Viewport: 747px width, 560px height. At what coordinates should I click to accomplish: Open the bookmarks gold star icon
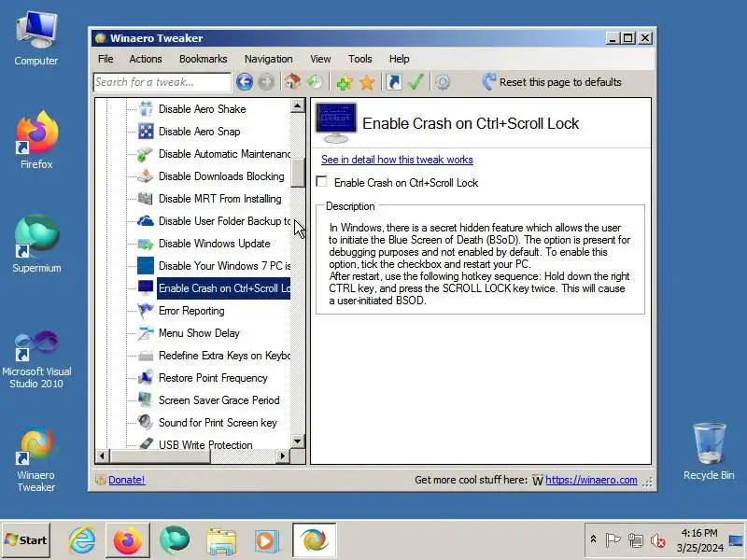[x=367, y=82]
